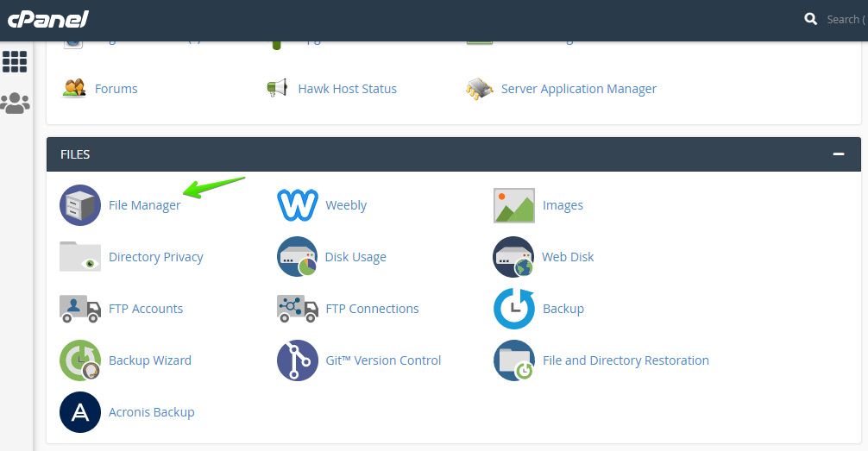Open Server Application Manager link

coord(578,89)
